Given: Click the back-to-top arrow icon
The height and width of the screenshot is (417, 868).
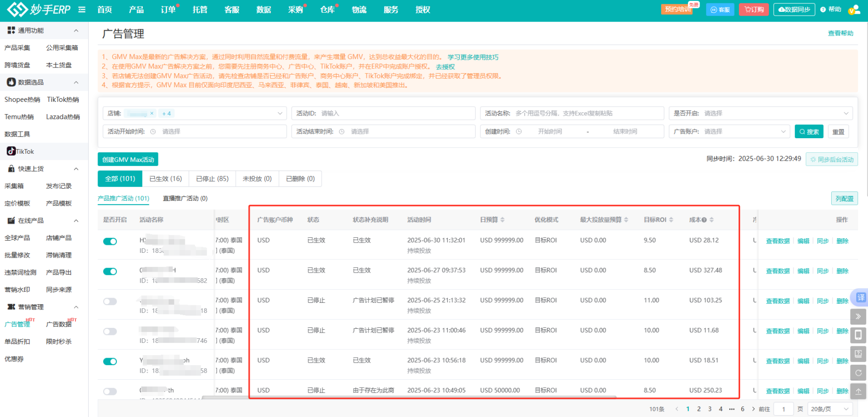Looking at the screenshot, I should pos(858,391).
